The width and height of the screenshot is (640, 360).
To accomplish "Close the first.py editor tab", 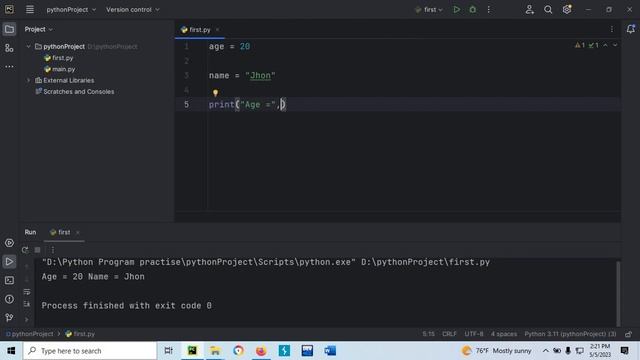I will click(x=217, y=30).
